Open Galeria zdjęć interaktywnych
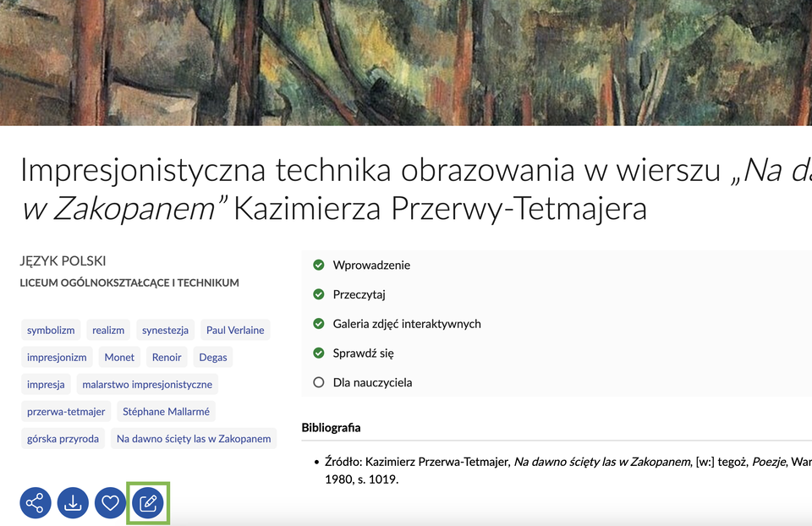 click(x=407, y=324)
